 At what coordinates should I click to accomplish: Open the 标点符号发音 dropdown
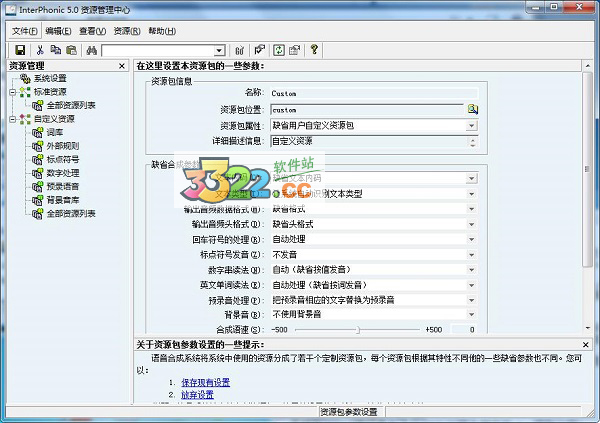[x=472, y=255]
